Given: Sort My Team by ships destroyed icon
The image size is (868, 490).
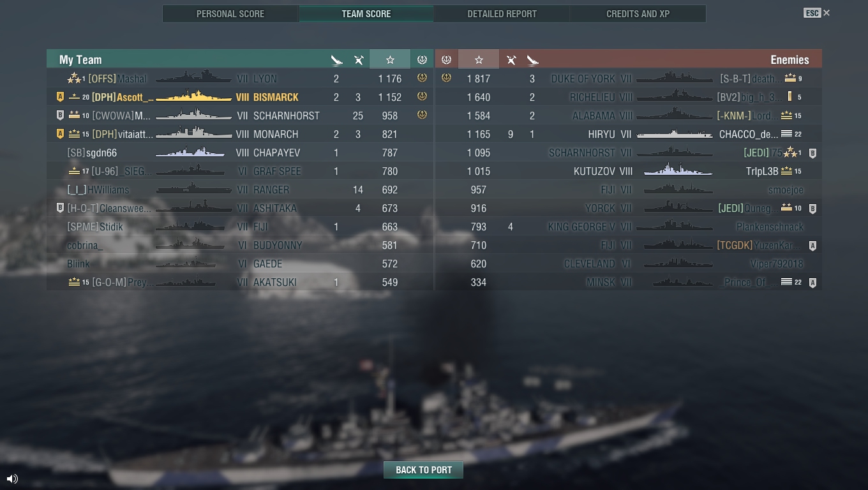Looking at the screenshot, I should point(337,60).
